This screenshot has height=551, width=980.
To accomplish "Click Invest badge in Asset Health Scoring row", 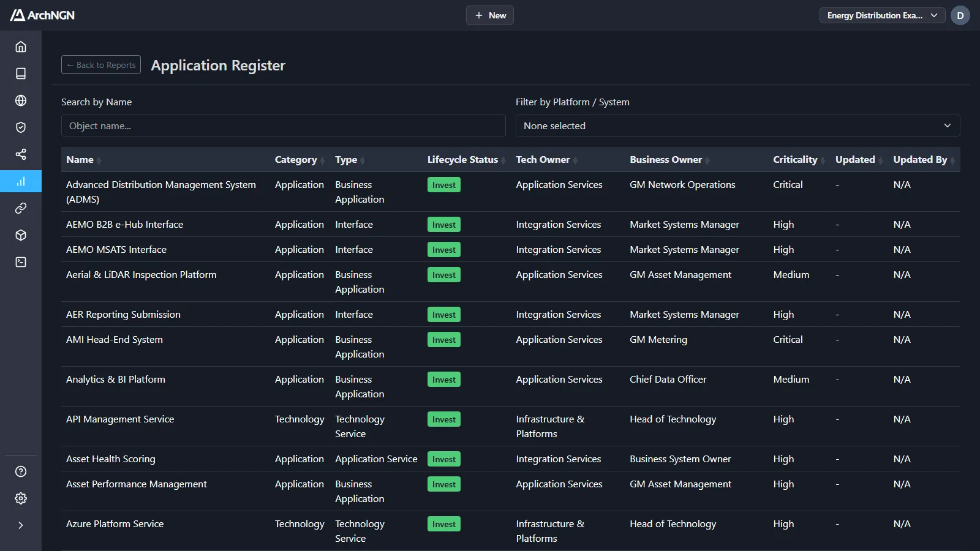I will pos(444,459).
